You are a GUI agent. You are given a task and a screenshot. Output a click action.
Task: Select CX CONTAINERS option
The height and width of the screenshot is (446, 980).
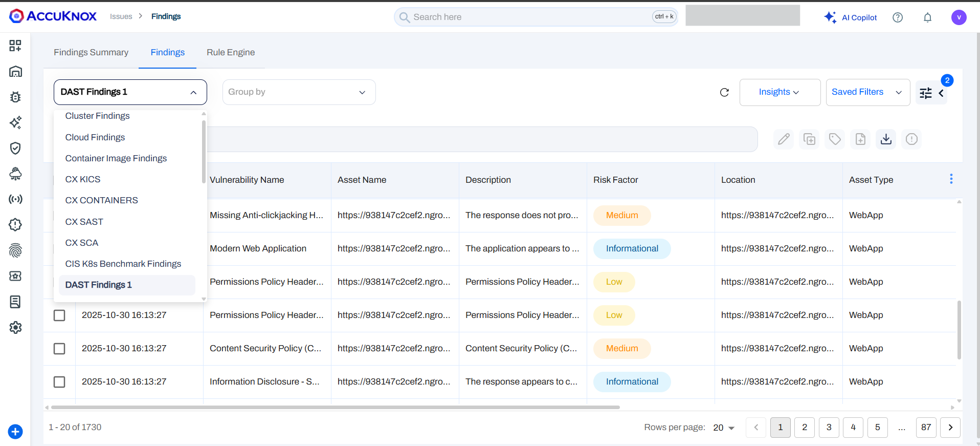click(x=127, y=200)
